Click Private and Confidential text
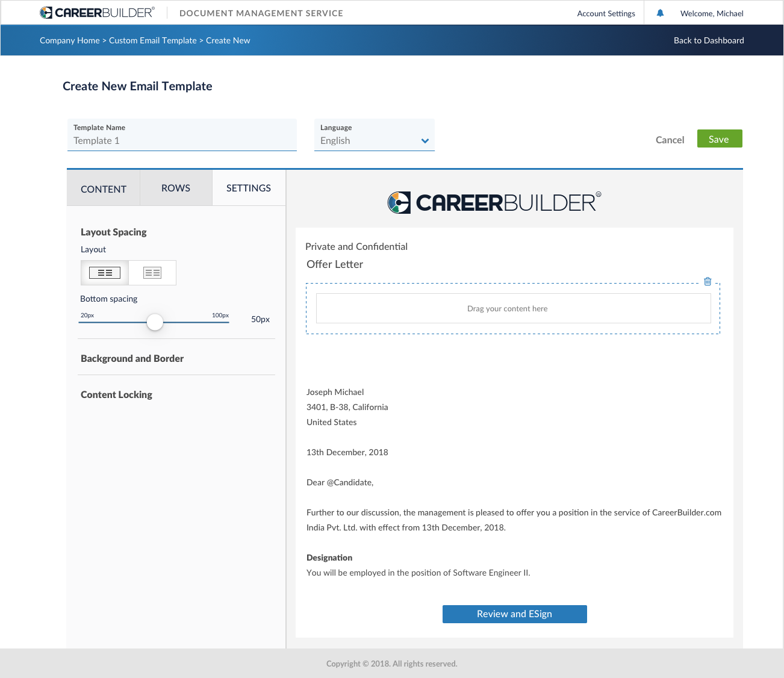 (356, 246)
